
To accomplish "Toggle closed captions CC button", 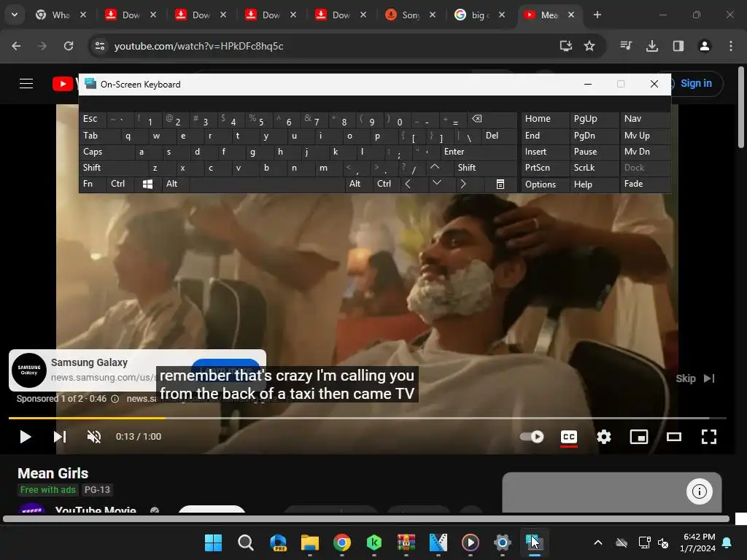I will click(x=569, y=437).
